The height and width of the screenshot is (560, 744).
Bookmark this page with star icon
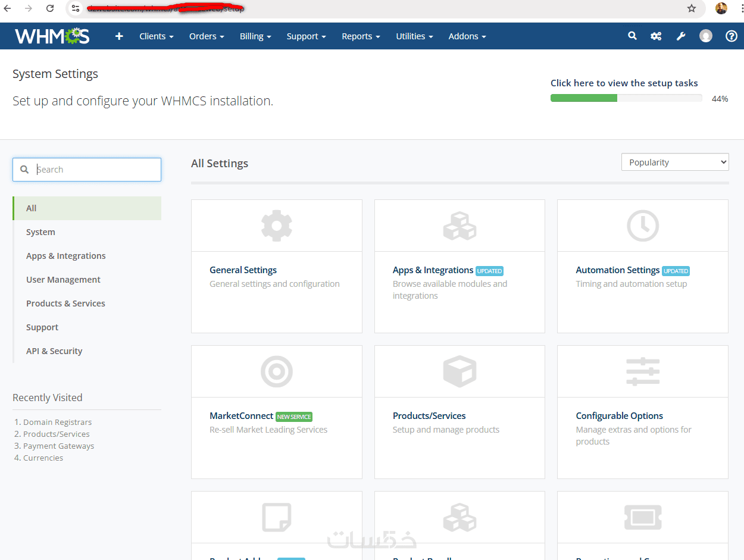pos(692,8)
